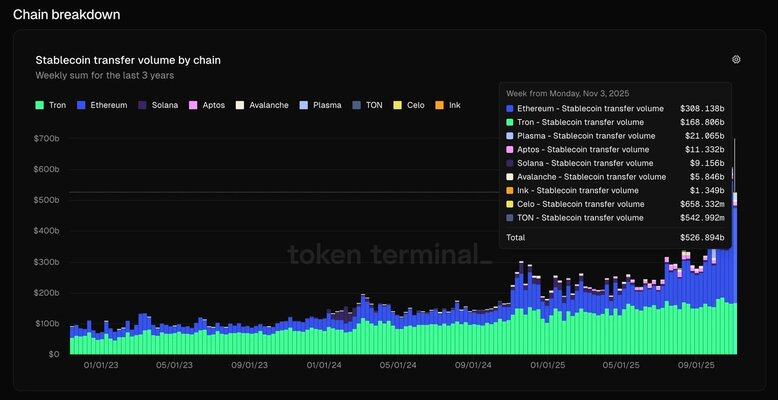Click the $700b y-axis label
778x400 pixels.
click(47, 138)
